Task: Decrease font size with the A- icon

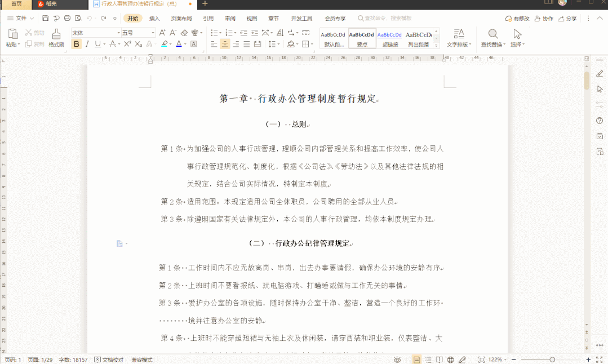Action: (x=173, y=33)
